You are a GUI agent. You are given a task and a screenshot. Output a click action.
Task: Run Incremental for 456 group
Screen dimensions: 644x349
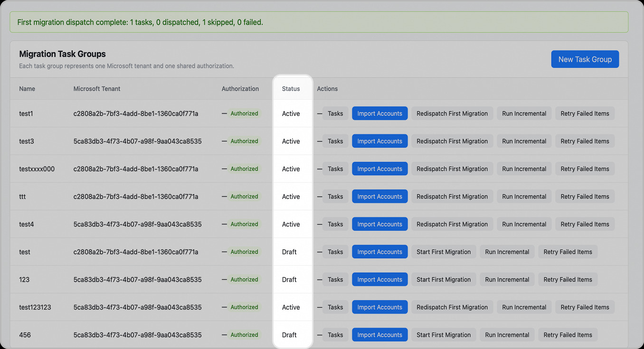tap(507, 335)
